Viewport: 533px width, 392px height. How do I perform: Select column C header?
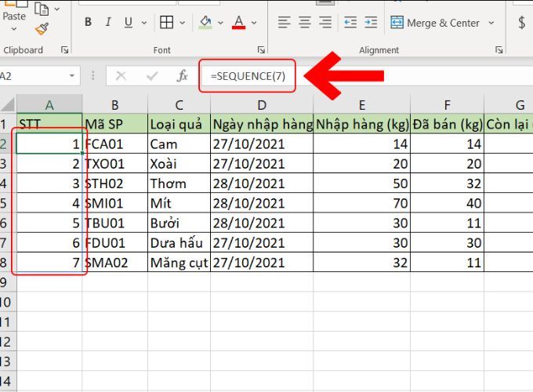[179, 105]
